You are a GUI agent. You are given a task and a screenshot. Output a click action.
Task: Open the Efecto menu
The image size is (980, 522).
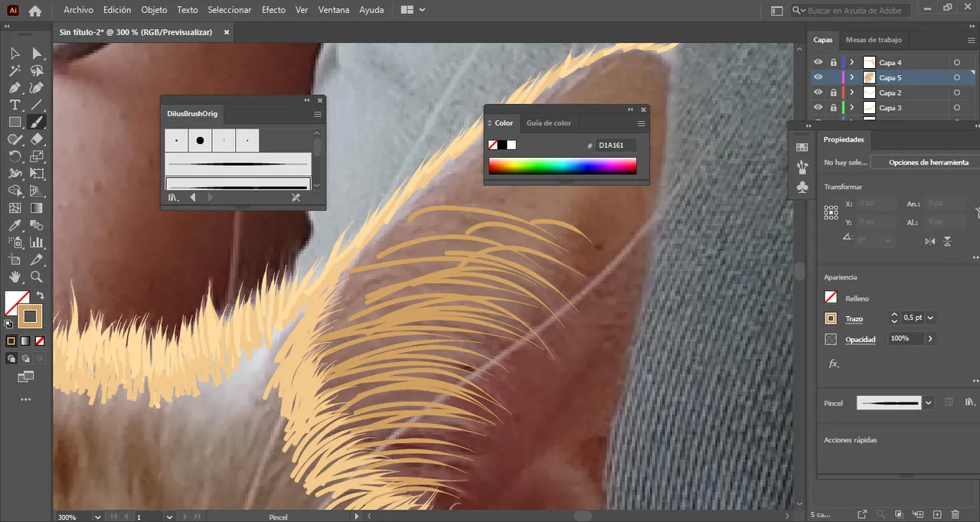tap(273, 10)
